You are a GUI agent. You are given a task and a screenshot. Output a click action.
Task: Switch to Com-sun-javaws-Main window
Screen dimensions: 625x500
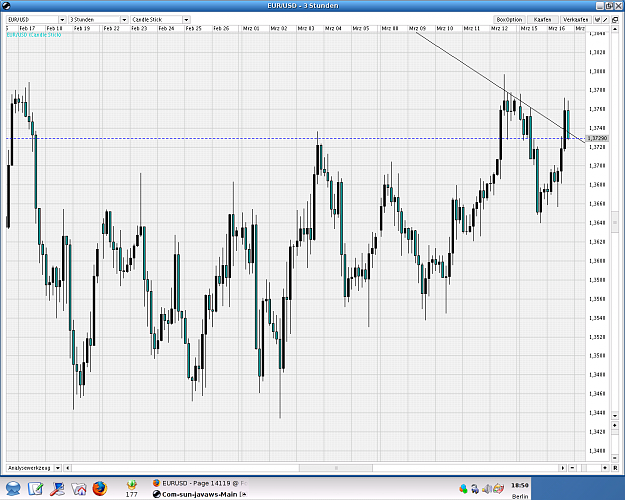click(200, 494)
